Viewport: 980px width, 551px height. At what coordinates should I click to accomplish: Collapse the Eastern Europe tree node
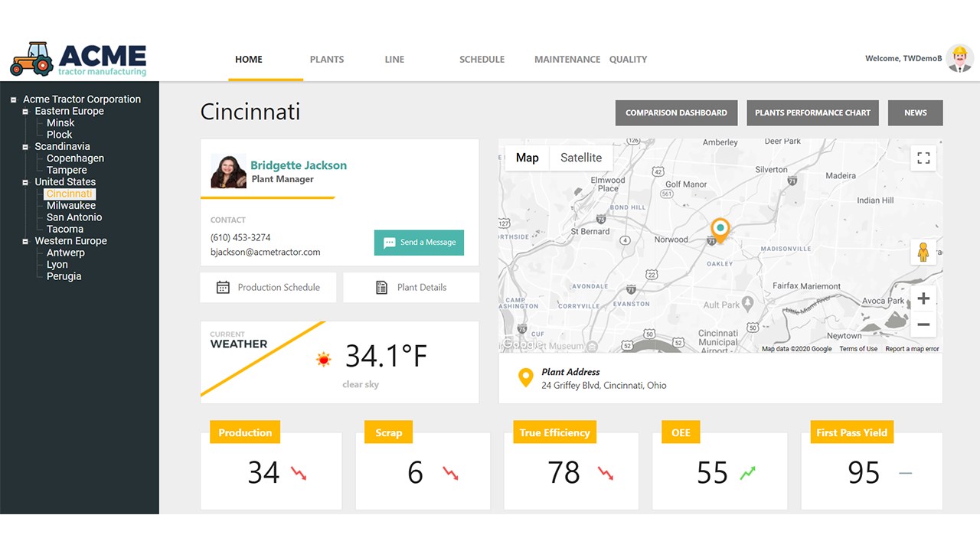(25, 111)
